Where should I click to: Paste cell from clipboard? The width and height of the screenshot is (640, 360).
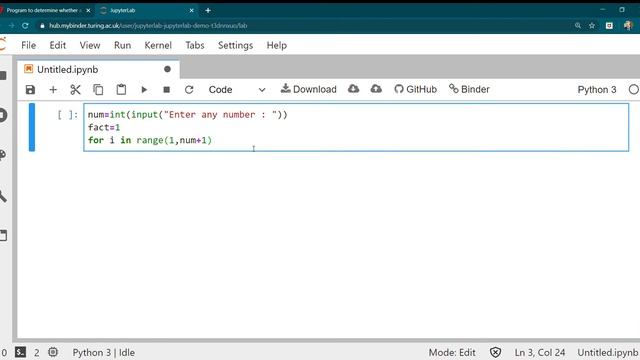click(121, 89)
